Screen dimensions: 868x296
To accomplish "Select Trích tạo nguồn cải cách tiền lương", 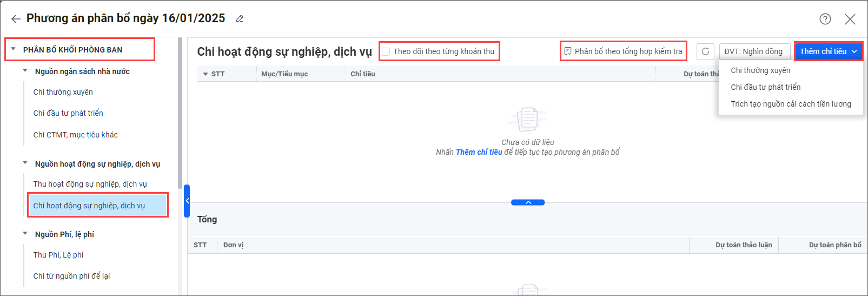I will pos(790,104).
